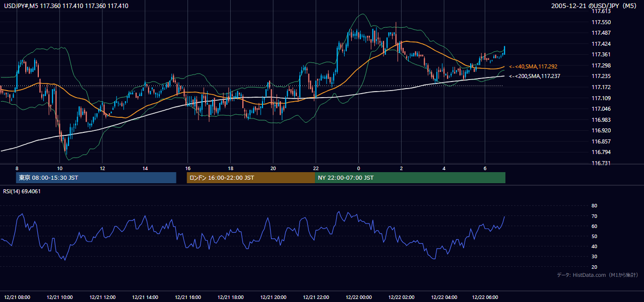Click the データ: HistData.com source credit

[598, 275]
